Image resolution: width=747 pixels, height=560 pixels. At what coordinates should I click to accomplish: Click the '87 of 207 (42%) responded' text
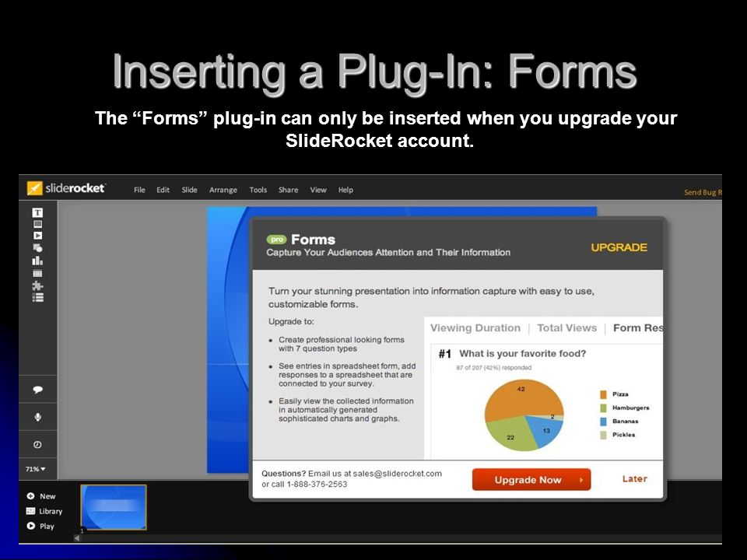coord(493,368)
